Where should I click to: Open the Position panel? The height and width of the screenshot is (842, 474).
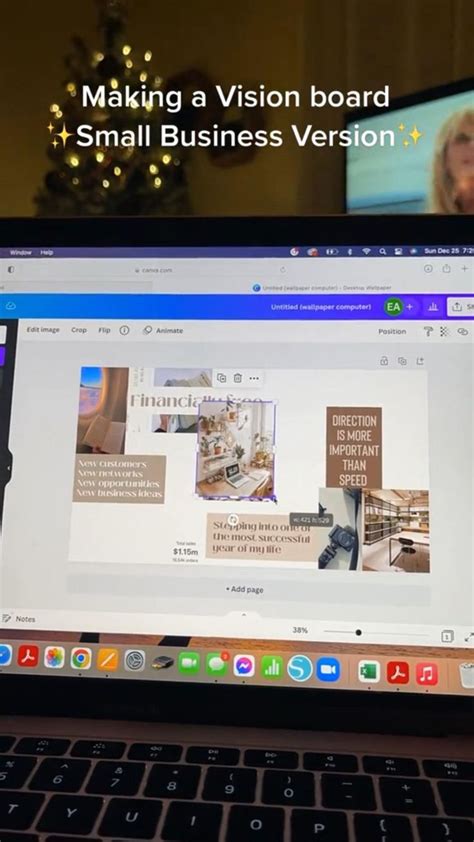click(x=392, y=331)
